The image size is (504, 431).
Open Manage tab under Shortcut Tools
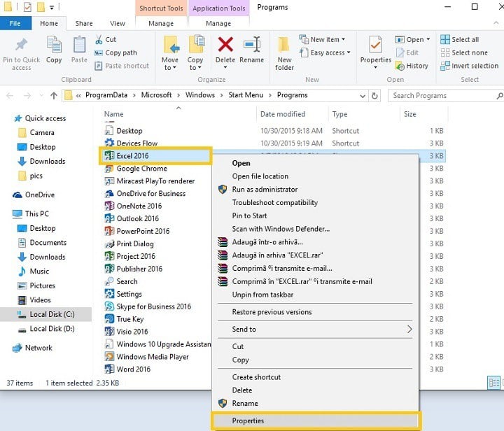pos(161,24)
